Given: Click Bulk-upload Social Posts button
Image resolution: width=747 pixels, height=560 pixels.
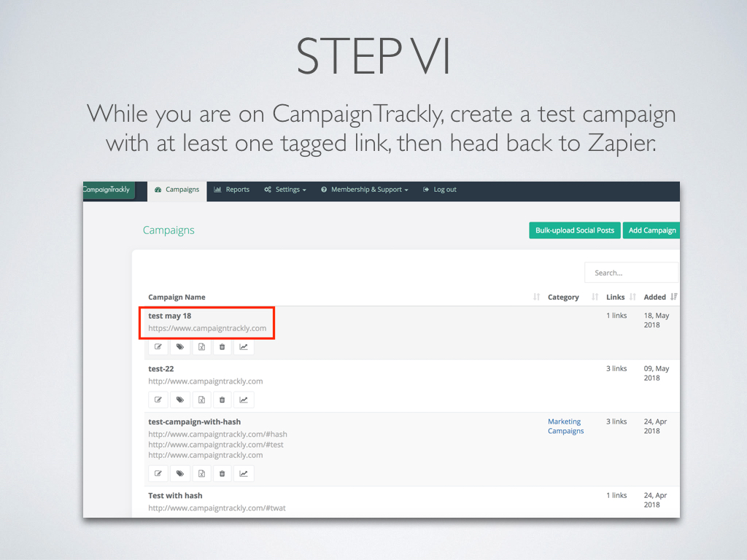Looking at the screenshot, I should (x=575, y=230).
